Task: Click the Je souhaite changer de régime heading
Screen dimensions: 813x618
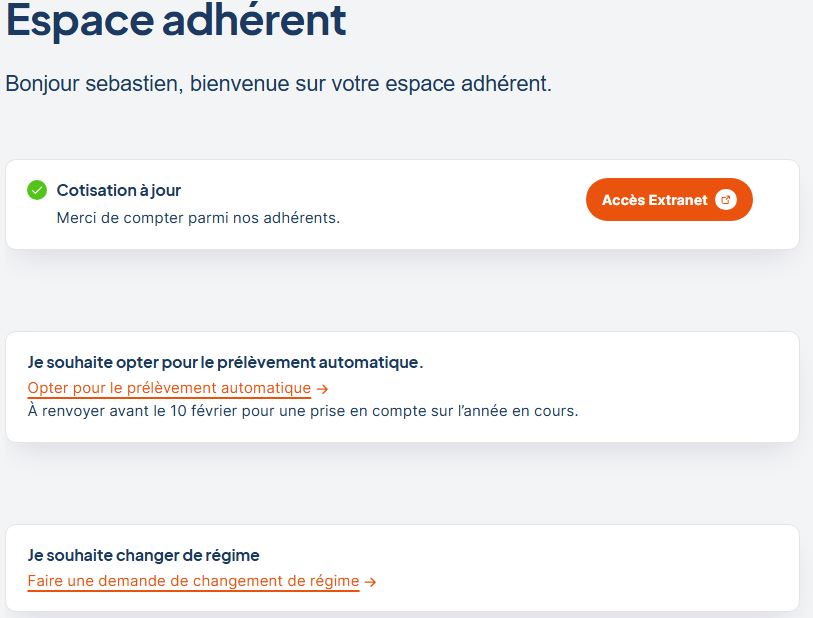Action: tap(144, 555)
